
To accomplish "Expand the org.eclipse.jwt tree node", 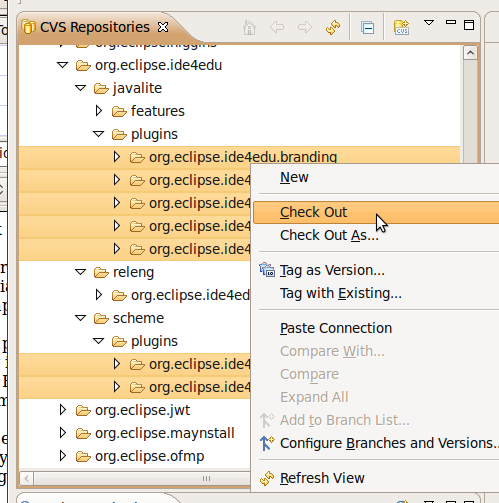I will tap(63, 410).
